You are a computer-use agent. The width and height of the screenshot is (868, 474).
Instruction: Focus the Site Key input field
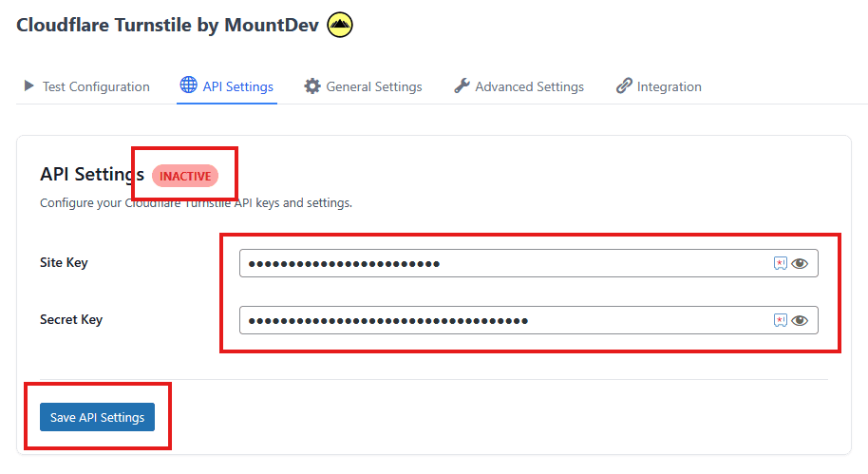[x=529, y=263]
